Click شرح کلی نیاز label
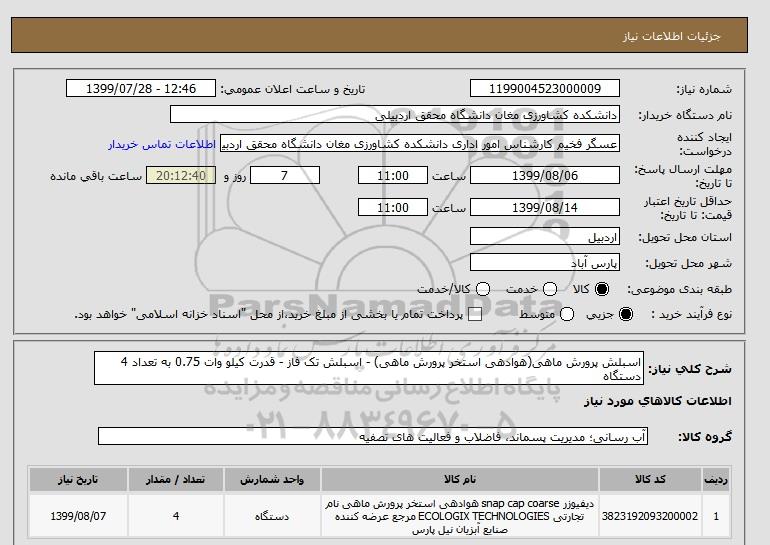Viewport: 770px width, 545px height. [690, 369]
